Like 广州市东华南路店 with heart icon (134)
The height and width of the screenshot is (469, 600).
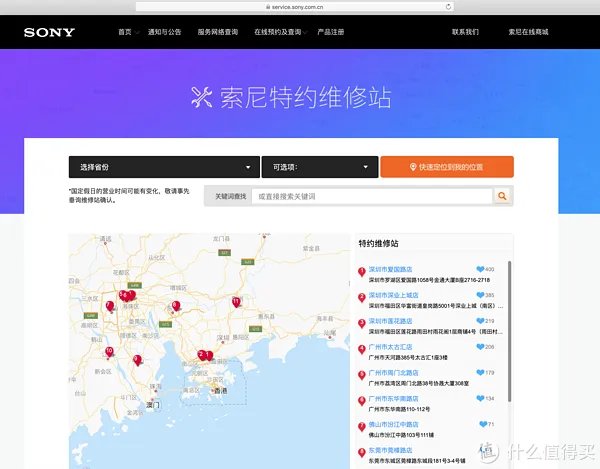click(x=480, y=398)
